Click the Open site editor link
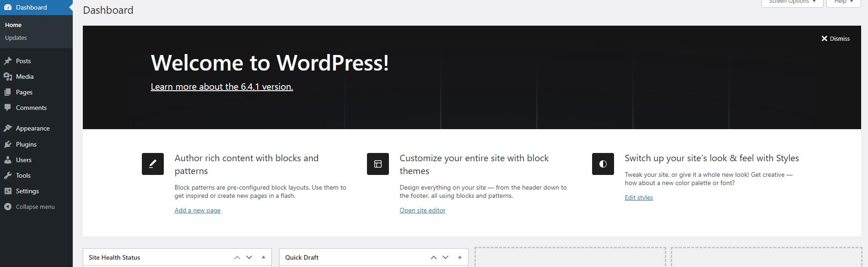The image size is (868, 267). click(x=422, y=210)
